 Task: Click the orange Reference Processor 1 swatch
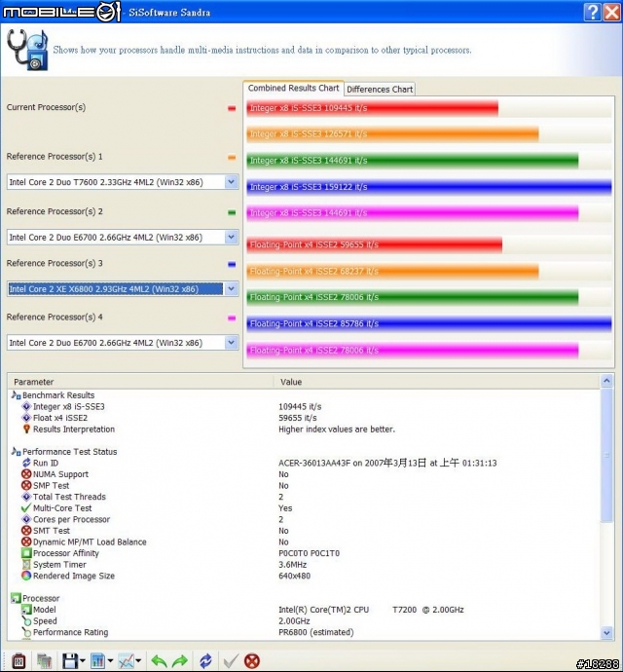232,157
